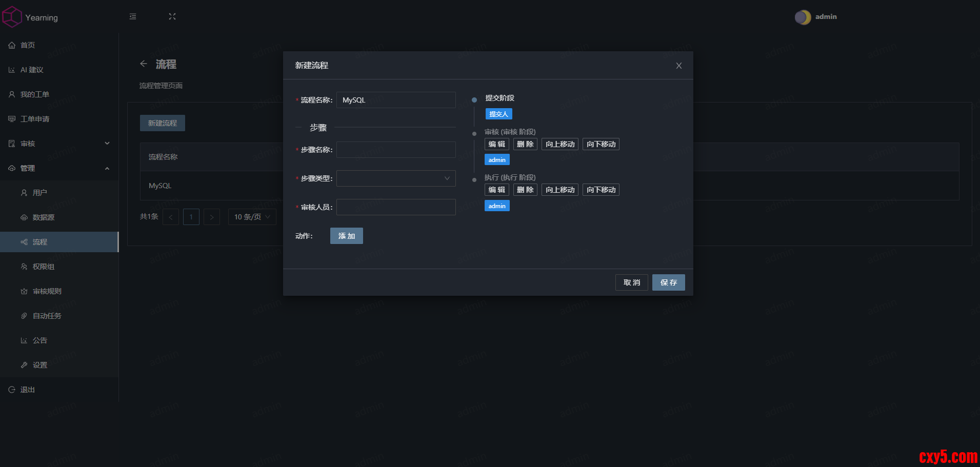The image size is (980, 467).
Task: Go to next page arrow in pagination
Action: 212,217
